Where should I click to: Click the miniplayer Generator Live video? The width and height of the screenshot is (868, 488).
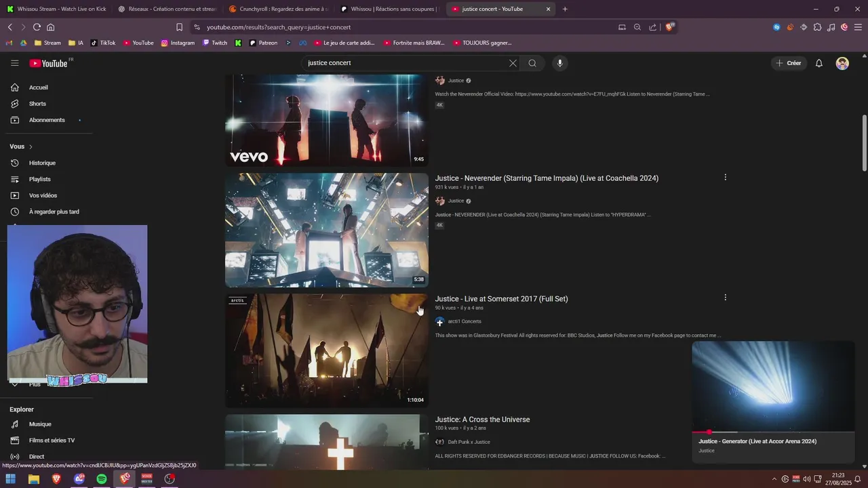click(x=773, y=386)
